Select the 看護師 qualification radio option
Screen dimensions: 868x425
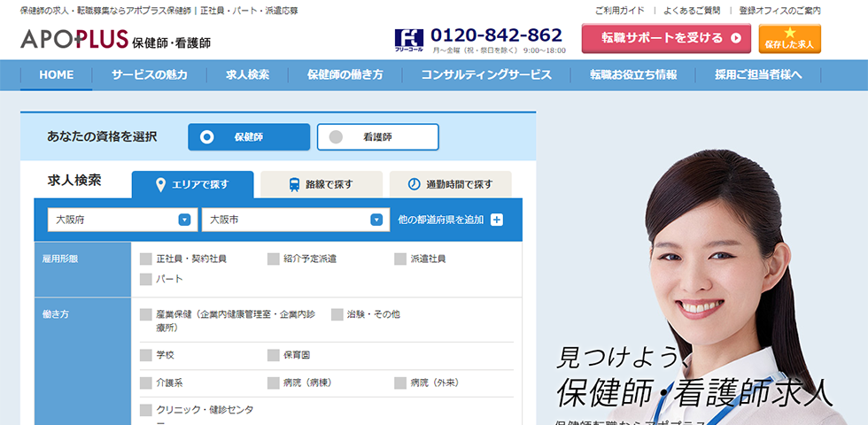[336, 137]
